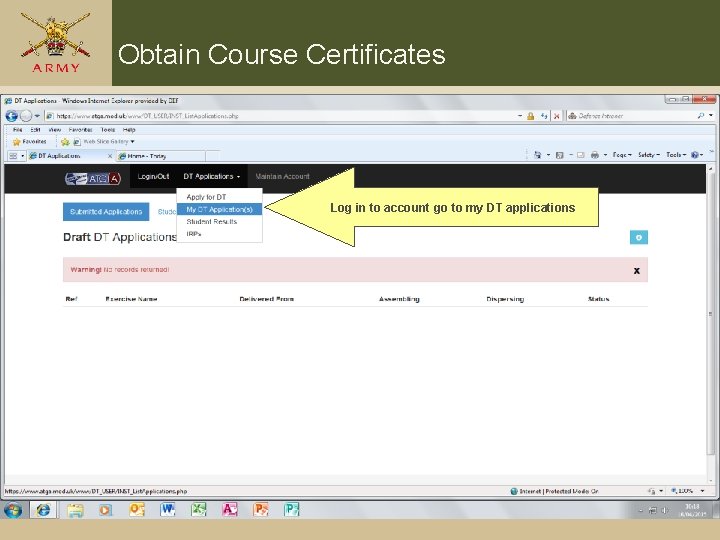Click the Delivered From column header
The height and width of the screenshot is (540, 720).
pos(266,299)
